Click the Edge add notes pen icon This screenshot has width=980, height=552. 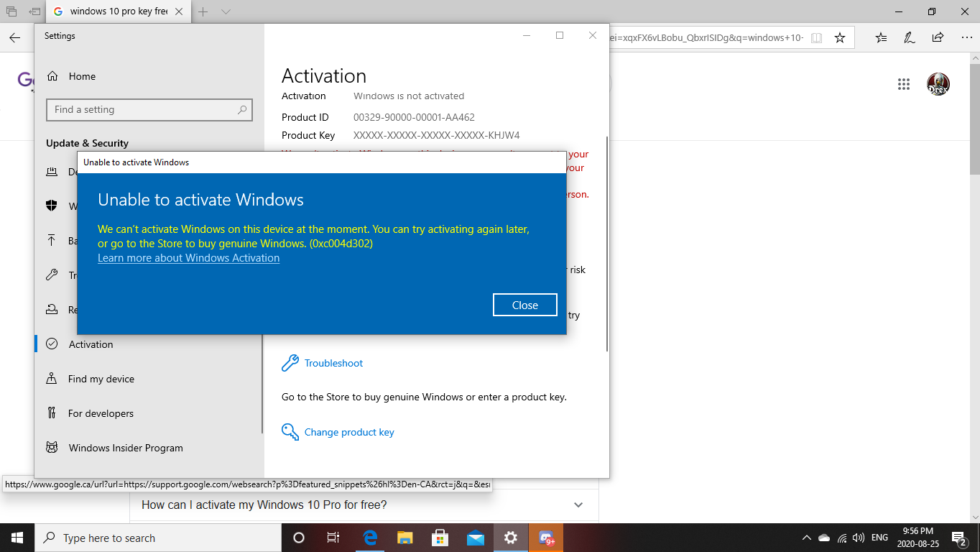point(910,37)
